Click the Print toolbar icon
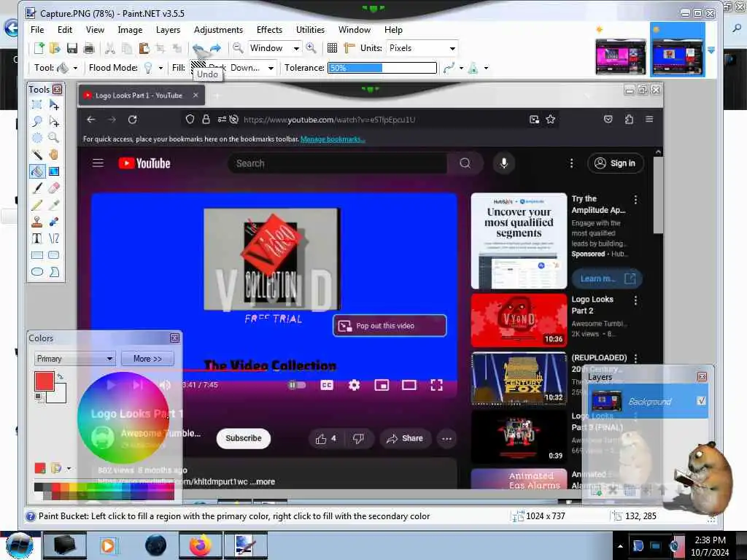 click(88, 48)
